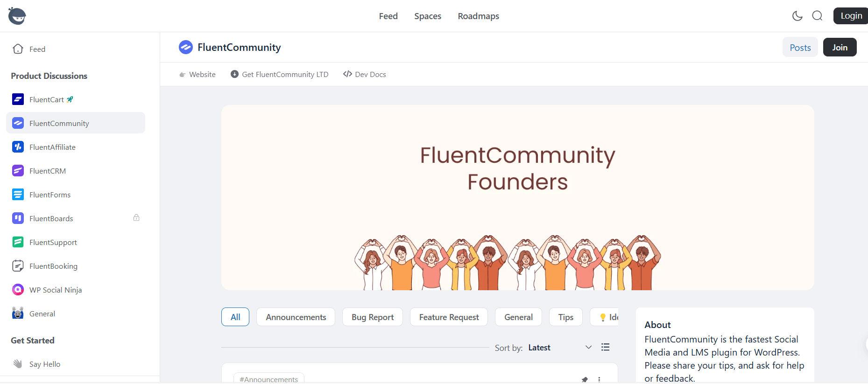This screenshot has width=868, height=384.
Task: Select the Tips topic filter
Action: coord(566,317)
